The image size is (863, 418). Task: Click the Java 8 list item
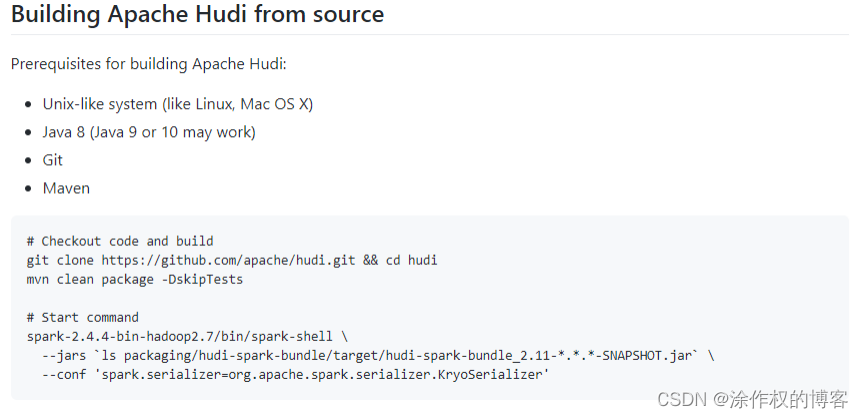click(149, 132)
